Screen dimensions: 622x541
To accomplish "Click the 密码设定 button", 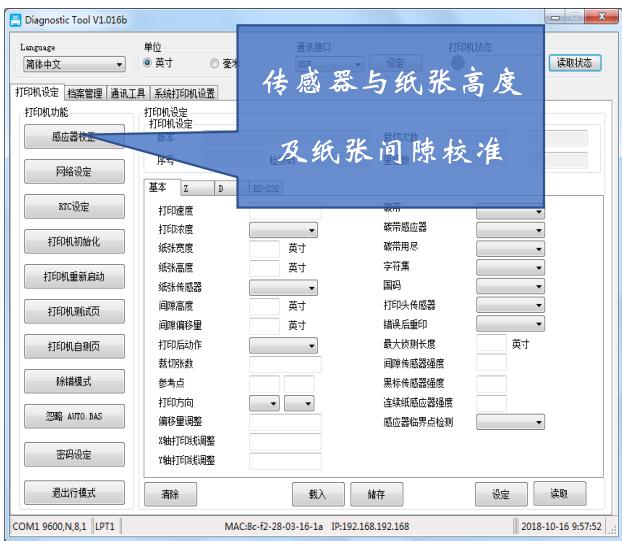I will [74, 455].
